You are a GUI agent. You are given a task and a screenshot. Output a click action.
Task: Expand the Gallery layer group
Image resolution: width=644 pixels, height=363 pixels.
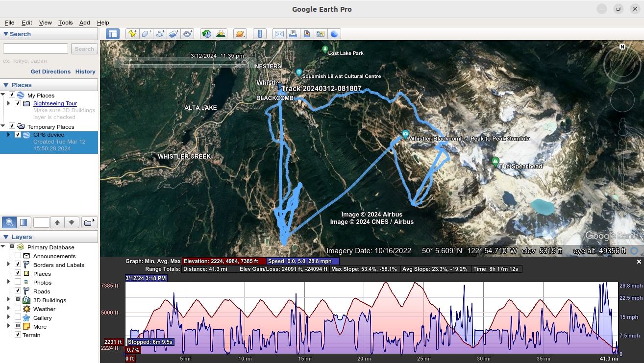point(8,317)
